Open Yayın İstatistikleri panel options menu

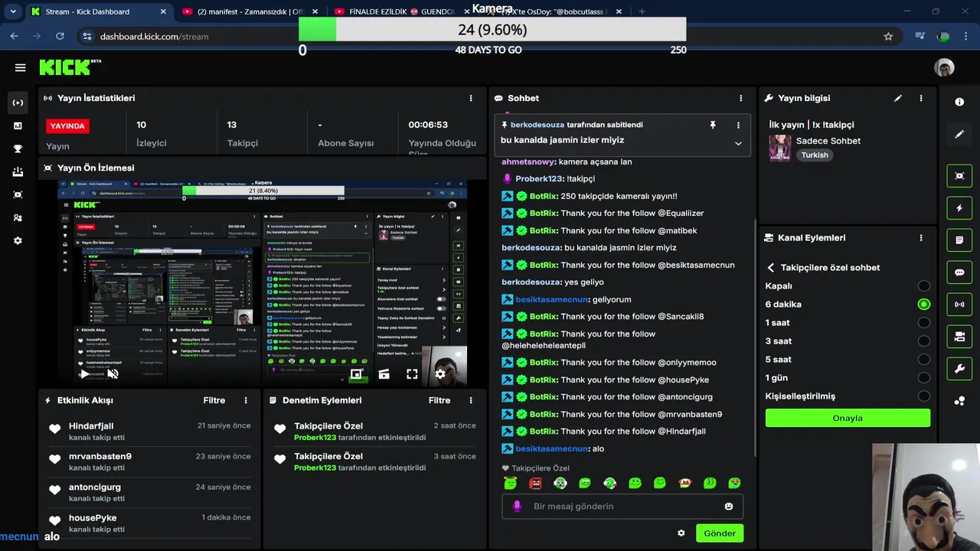471,98
